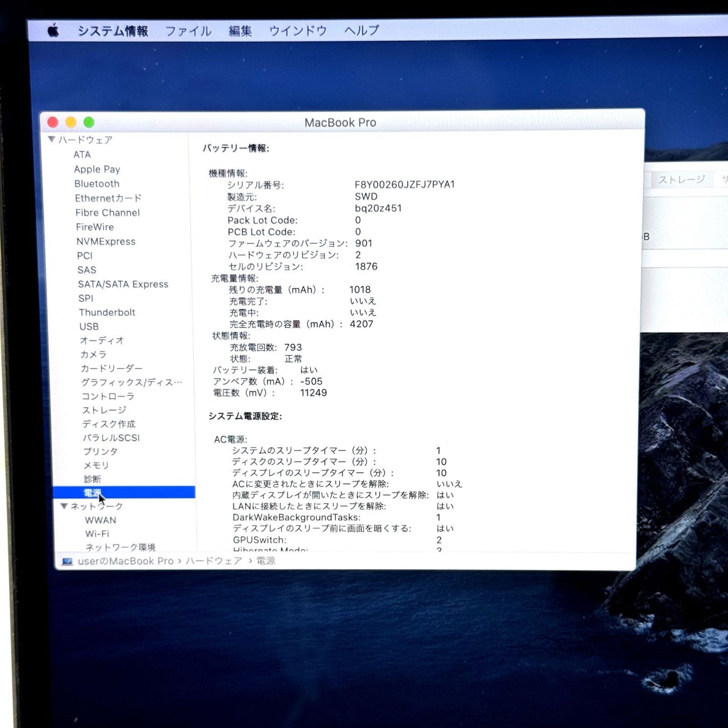Select コントローラ in the sidebar
The height and width of the screenshot is (728, 728).
(108, 396)
